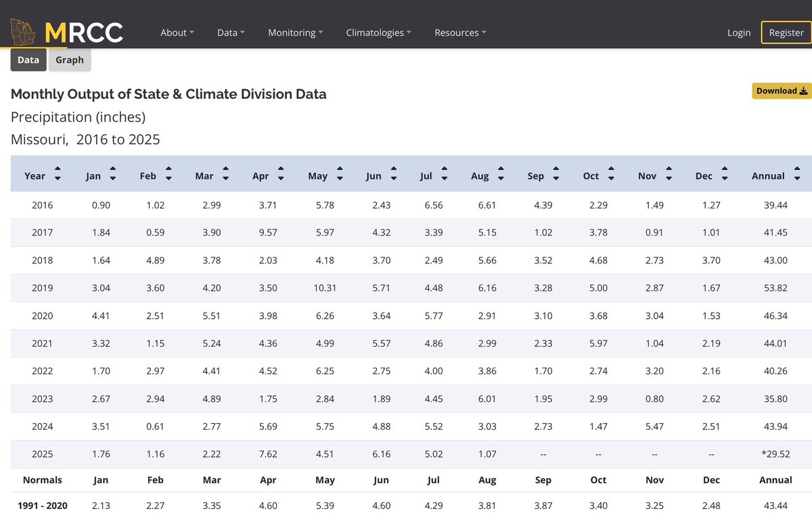The width and height of the screenshot is (812, 532).
Task: Sort table by Jul column arrows
Action: click(445, 173)
